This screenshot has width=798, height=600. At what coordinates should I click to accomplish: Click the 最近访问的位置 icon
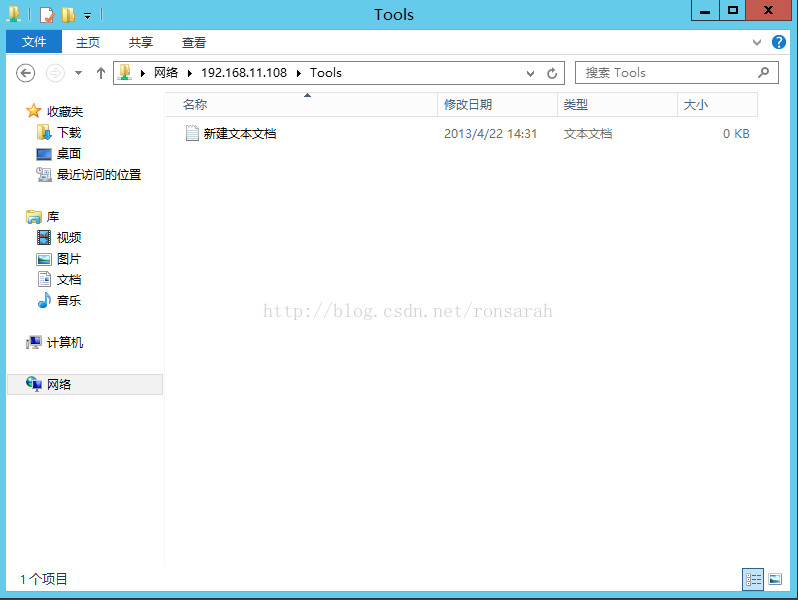point(44,175)
